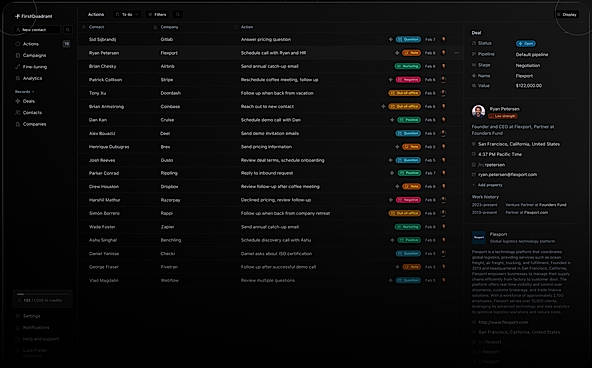Collapse the Records section
592x368 pixels.
point(25,92)
